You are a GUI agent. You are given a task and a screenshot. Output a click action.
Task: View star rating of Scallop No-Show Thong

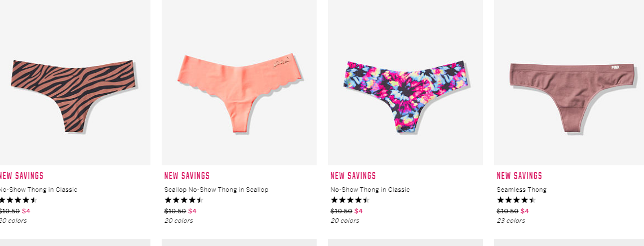[184, 200]
